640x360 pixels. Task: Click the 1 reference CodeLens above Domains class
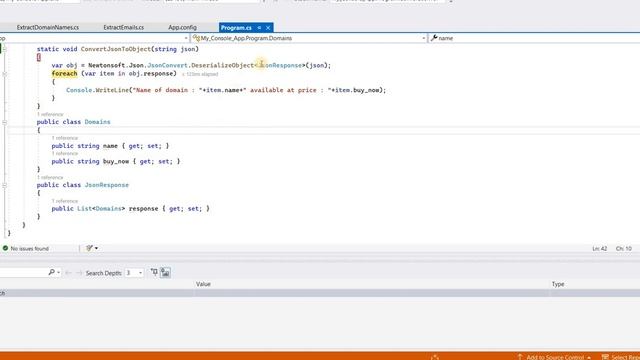(x=50, y=114)
